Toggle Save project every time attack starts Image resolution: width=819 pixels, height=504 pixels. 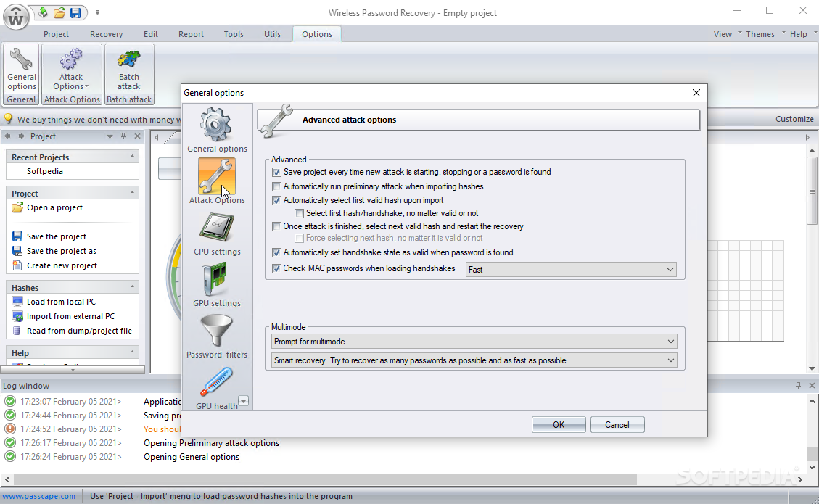(x=277, y=172)
